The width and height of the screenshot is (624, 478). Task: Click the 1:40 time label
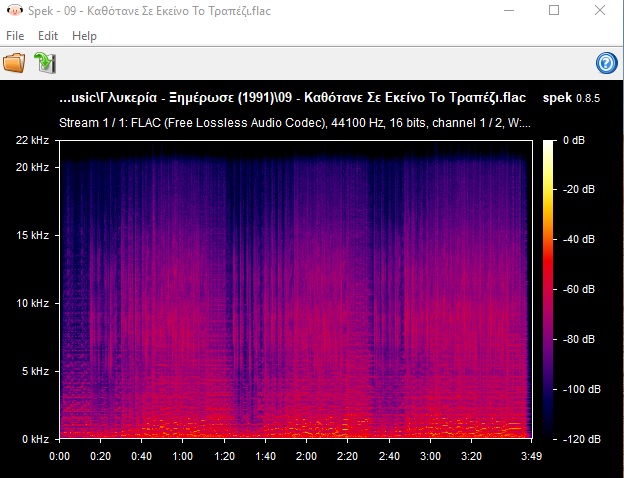[x=265, y=456]
